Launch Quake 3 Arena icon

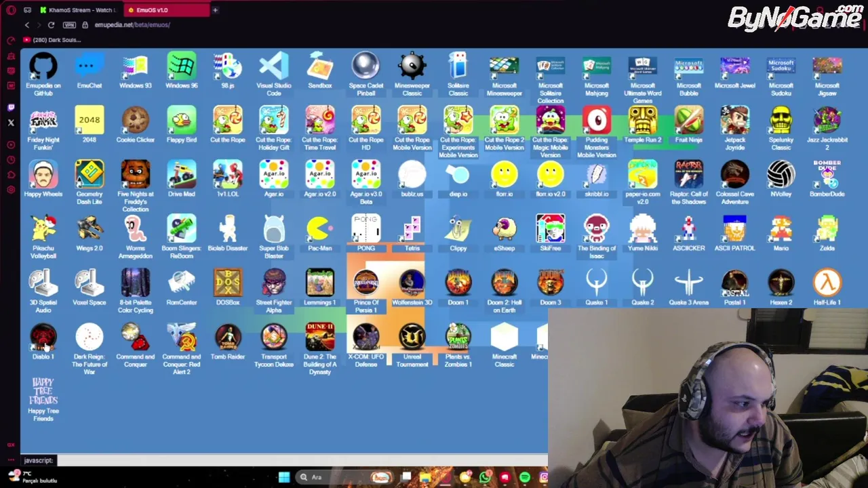(x=689, y=287)
